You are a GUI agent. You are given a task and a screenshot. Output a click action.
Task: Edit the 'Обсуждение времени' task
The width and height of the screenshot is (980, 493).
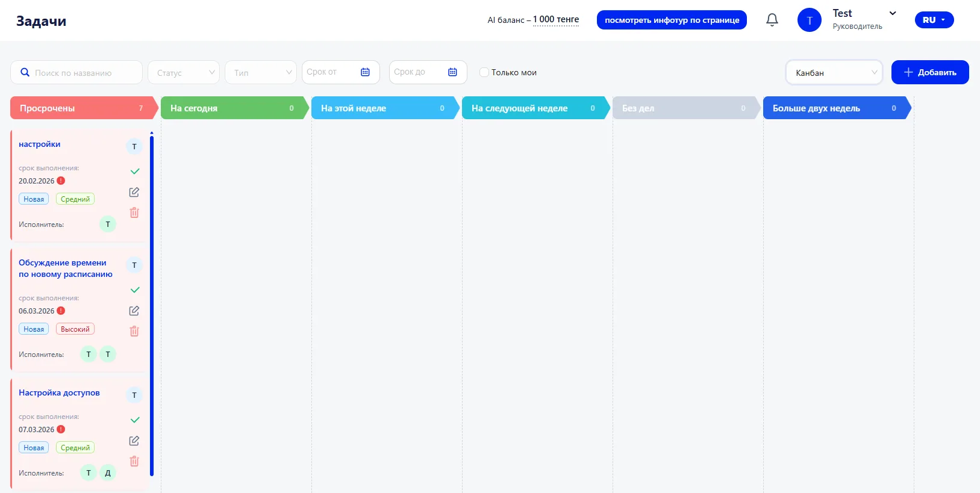click(x=134, y=311)
